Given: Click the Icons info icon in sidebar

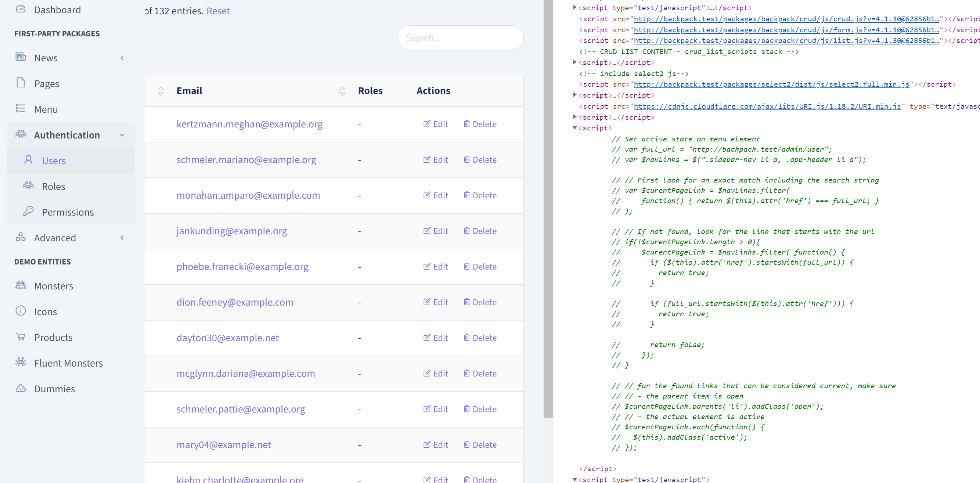Looking at the screenshot, I should coord(21,311).
